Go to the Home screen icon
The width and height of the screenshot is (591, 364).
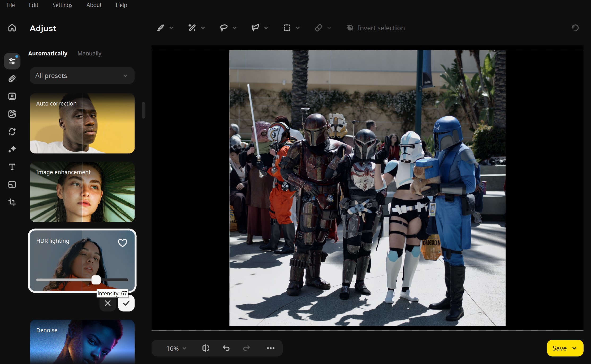click(x=12, y=28)
